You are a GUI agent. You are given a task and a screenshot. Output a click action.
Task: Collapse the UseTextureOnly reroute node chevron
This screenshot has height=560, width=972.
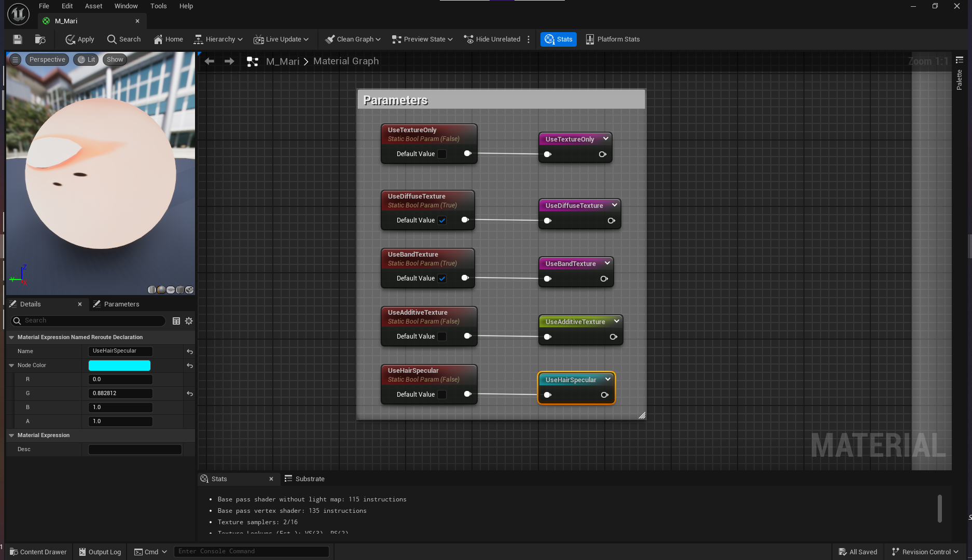[x=605, y=139]
